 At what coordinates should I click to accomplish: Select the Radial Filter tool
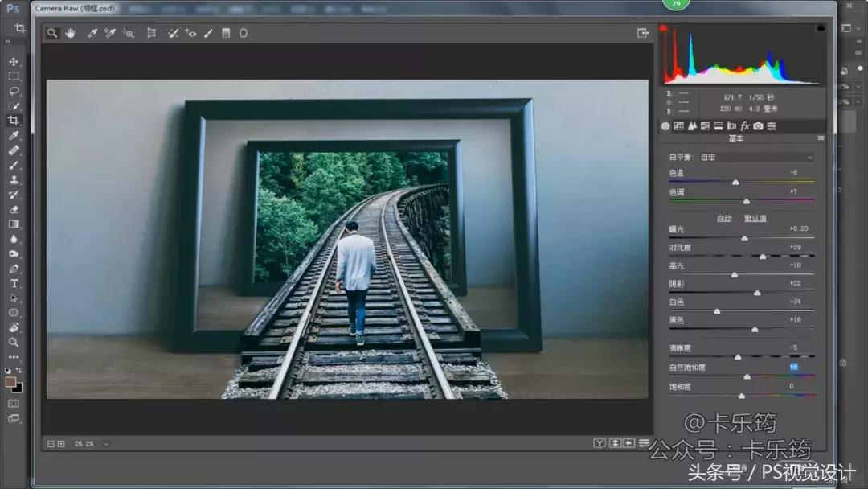coord(244,33)
